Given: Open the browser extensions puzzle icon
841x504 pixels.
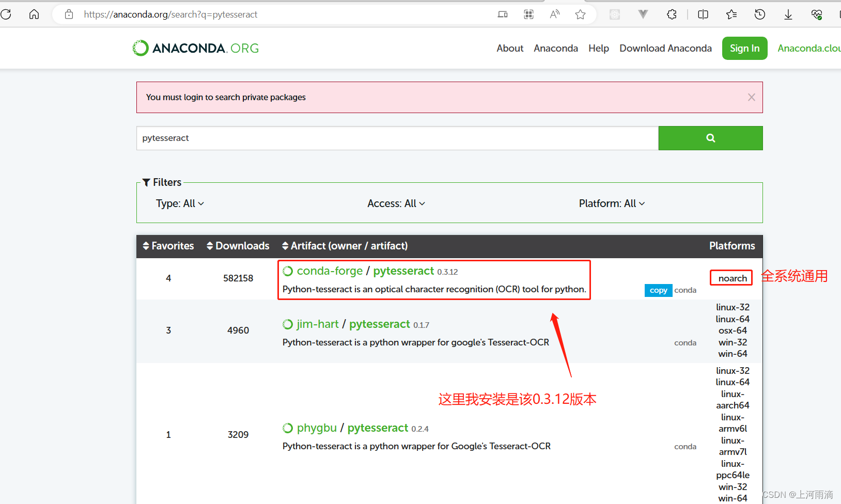Looking at the screenshot, I should click(x=672, y=14).
